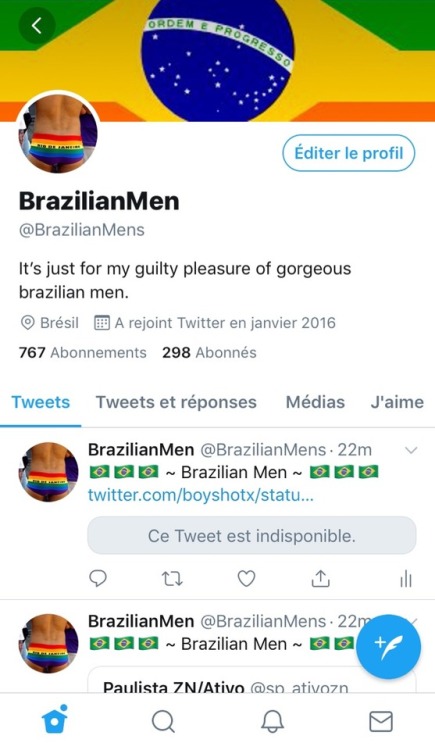Open the compose tweet floating button
The height and width of the screenshot is (750, 435).
[389, 647]
